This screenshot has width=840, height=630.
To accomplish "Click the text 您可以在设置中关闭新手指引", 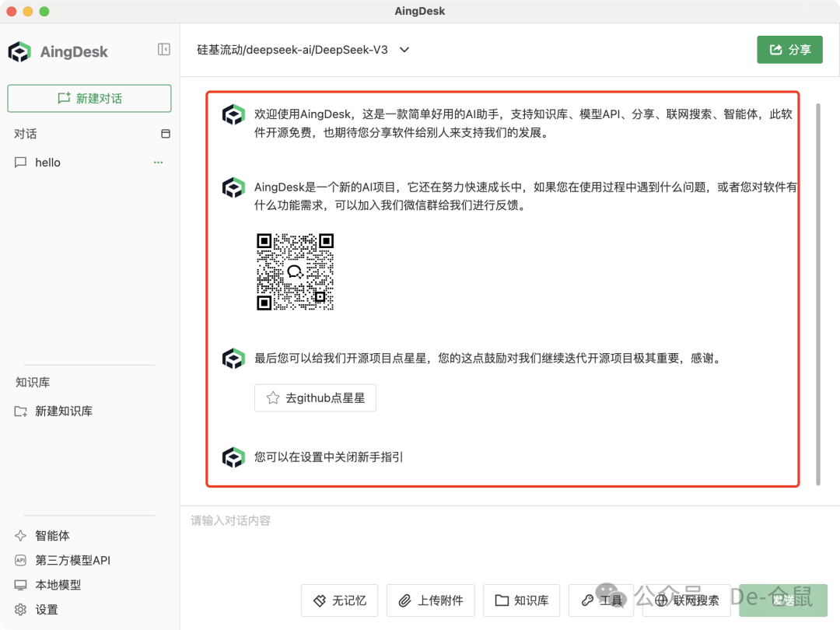I will click(328, 457).
